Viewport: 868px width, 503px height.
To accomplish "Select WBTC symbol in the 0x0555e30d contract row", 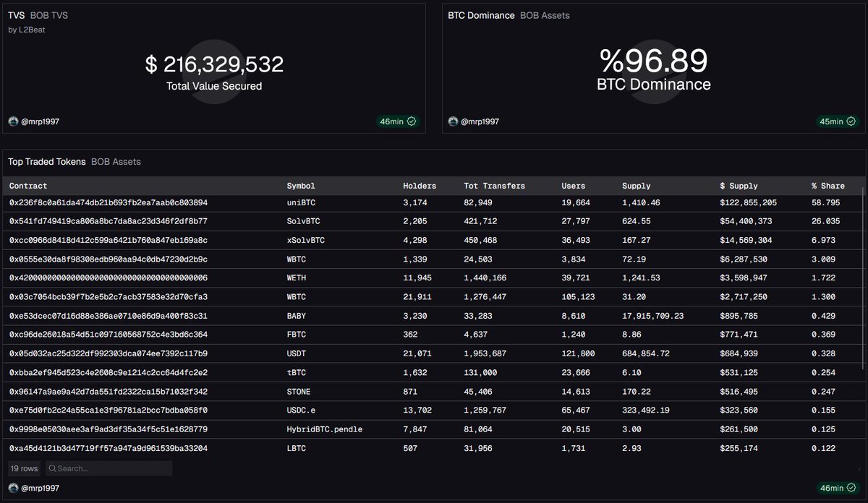I will click(297, 259).
